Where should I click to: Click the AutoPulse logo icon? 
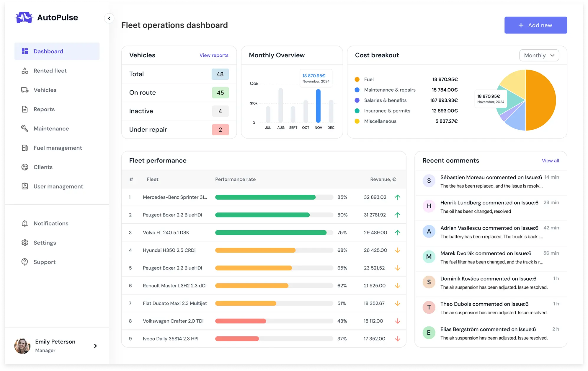pos(24,18)
